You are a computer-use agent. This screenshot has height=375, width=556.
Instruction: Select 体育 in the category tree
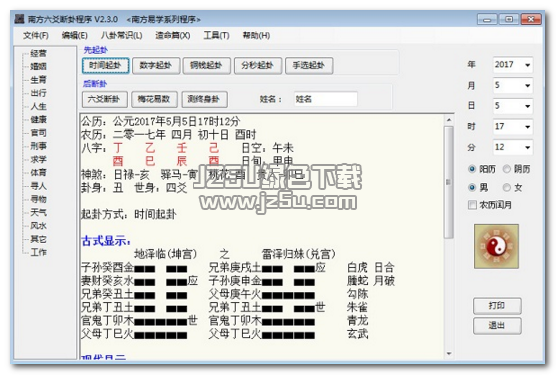click(x=38, y=173)
